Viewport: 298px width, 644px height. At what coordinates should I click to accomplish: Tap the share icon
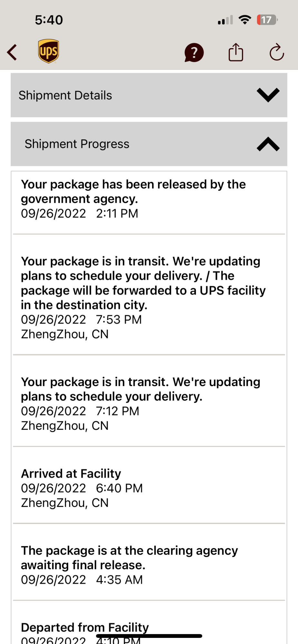click(236, 52)
